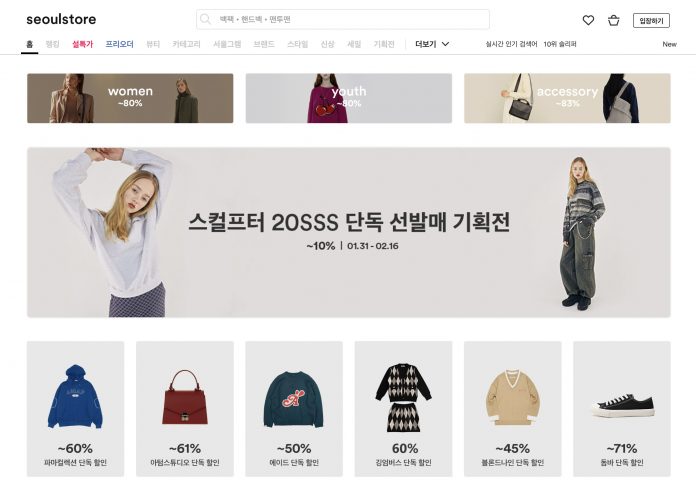
Task: Open the red handbag ~61% card
Action: point(185,409)
